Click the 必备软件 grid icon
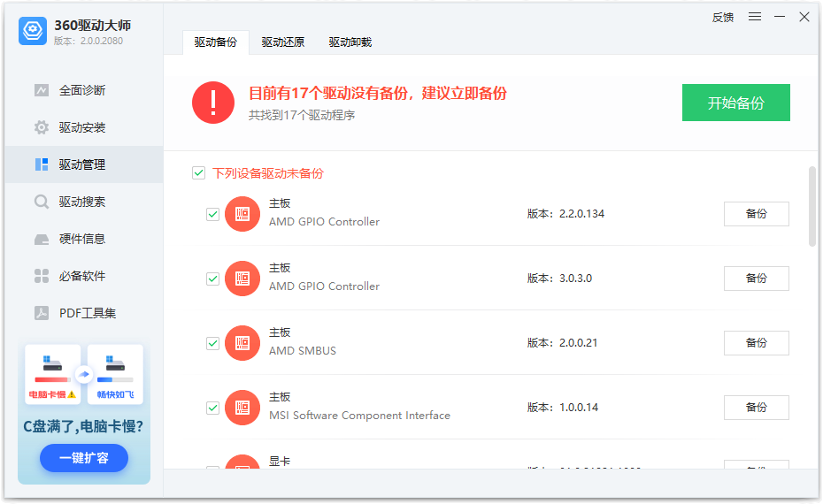 pos(42,276)
